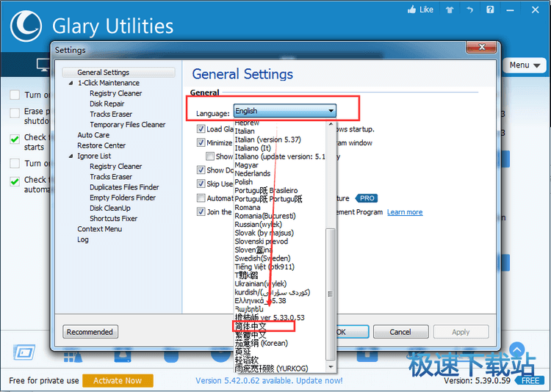The image size is (551, 392).
Task: Toggle the Skip User checkbox
Action: (x=201, y=184)
